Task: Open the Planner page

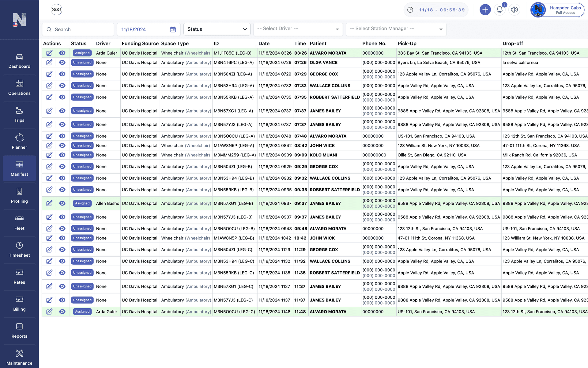Action: 19,142
